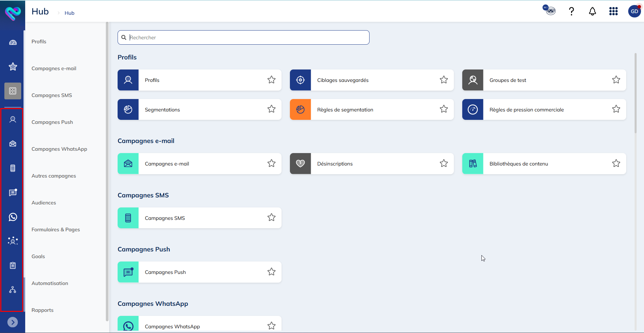Open the apps grid launcher icon
The width and height of the screenshot is (644, 333).
pos(613,11)
